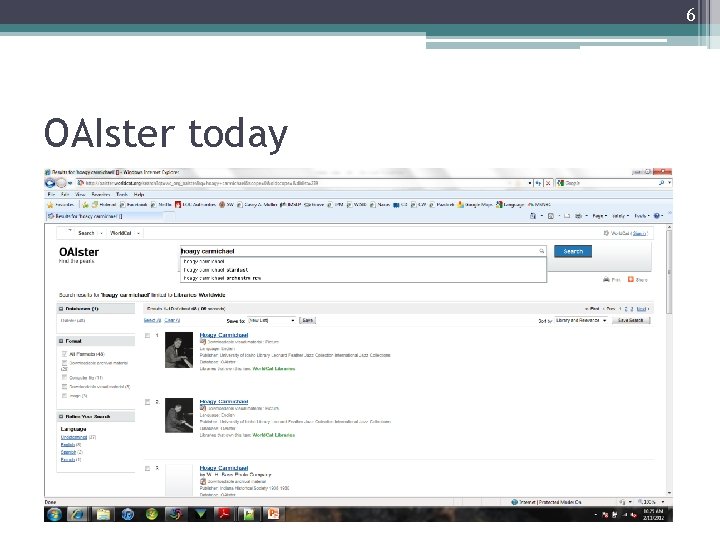Click the first result's piano photo thumbnail

[179, 350]
